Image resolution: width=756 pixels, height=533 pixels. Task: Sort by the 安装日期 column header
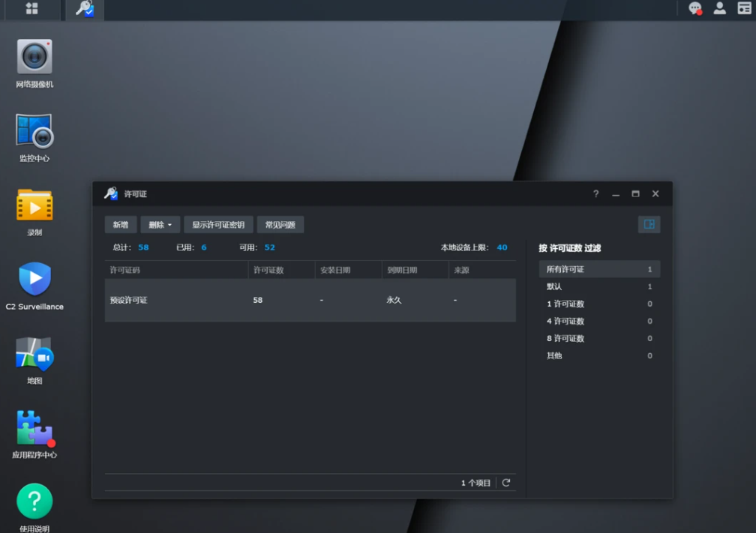[x=349, y=270]
